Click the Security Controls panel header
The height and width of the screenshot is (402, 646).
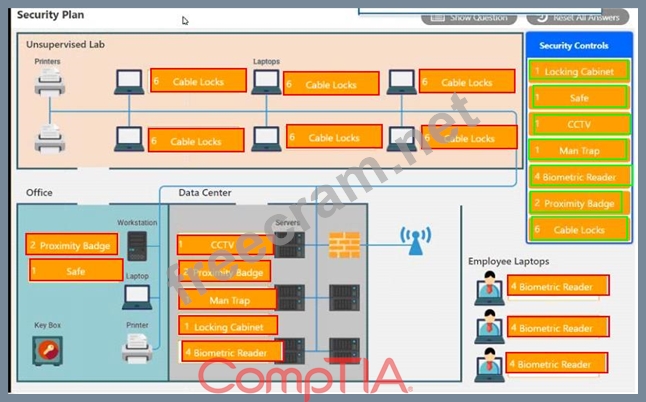click(x=579, y=45)
